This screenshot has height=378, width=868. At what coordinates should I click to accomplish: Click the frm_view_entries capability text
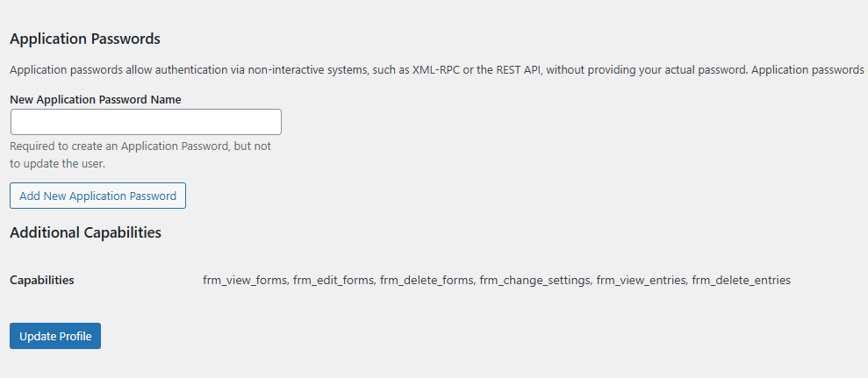641,281
